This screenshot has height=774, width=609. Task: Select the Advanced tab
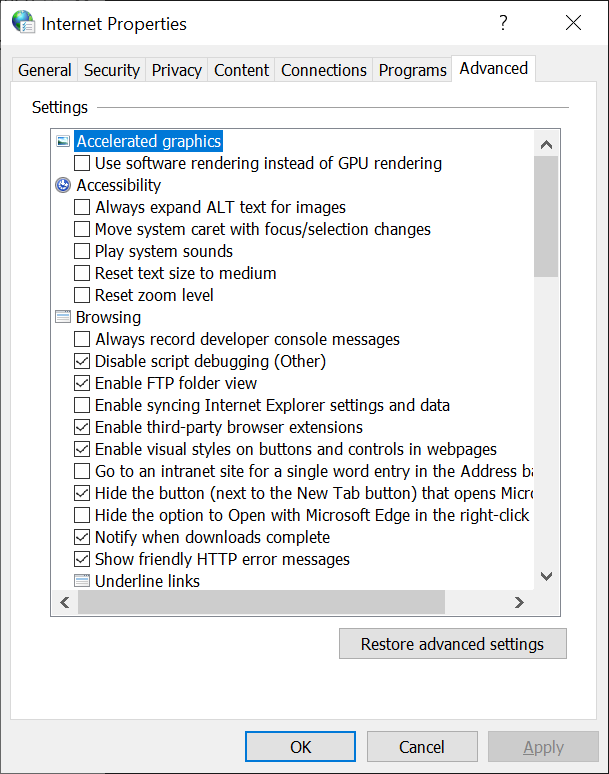click(x=494, y=69)
